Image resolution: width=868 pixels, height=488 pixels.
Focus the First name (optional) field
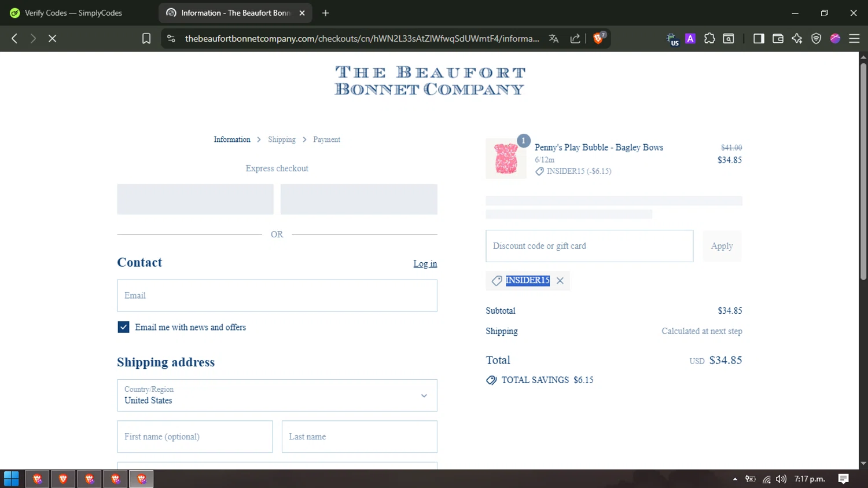click(195, 436)
